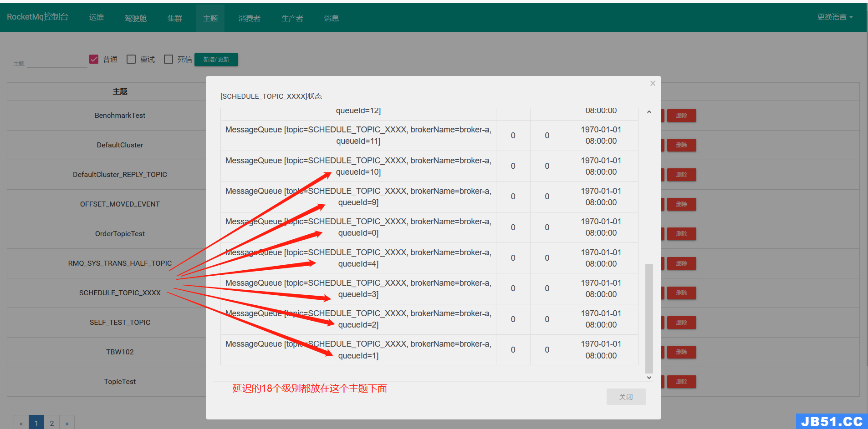This screenshot has width=868, height=429.
Task: Click timestamp cell in queueId=11 row
Action: (x=601, y=136)
